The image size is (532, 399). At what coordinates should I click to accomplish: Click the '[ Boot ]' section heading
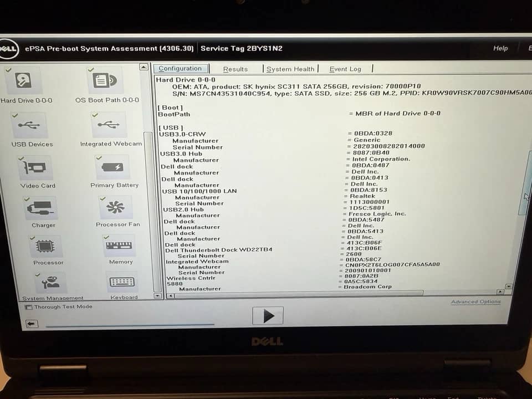tap(170, 108)
